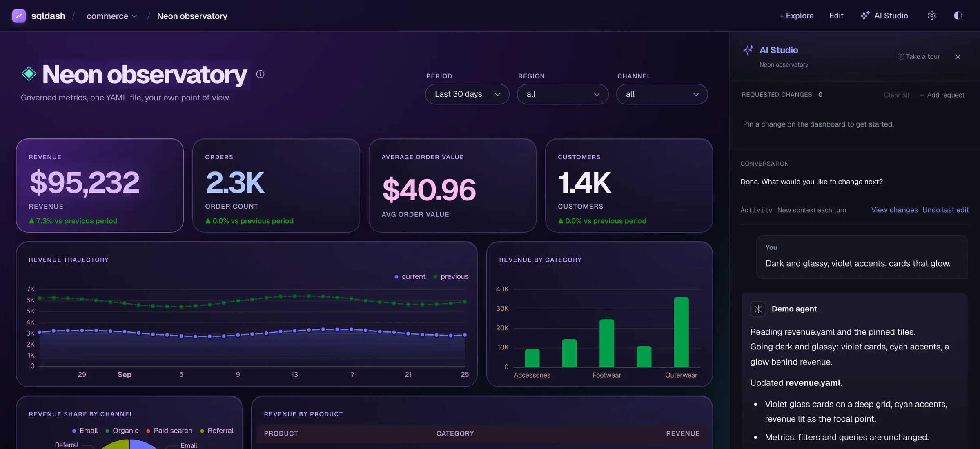Click the sqldash brand name
Screen dimensions: 980x449
click(x=48, y=16)
